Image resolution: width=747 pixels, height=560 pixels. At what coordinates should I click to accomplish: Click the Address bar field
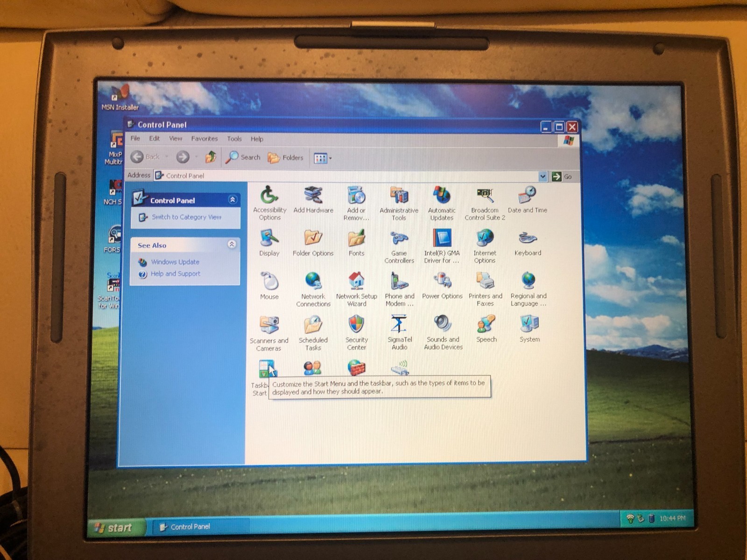346,176
